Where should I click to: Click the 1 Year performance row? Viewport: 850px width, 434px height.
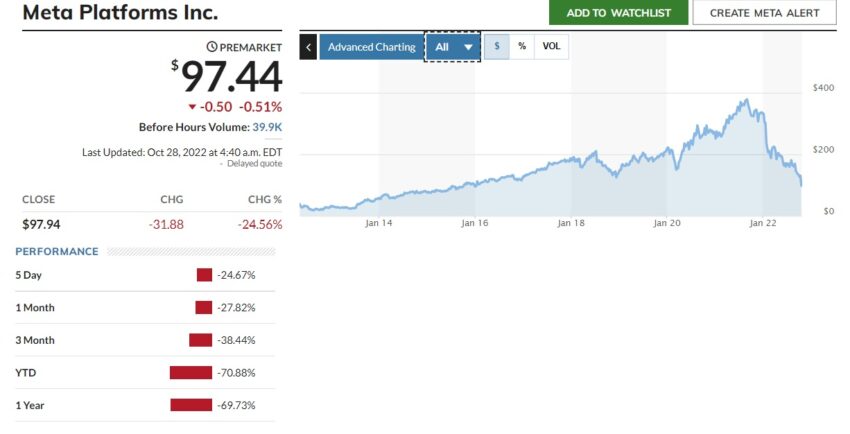(145, 405)
